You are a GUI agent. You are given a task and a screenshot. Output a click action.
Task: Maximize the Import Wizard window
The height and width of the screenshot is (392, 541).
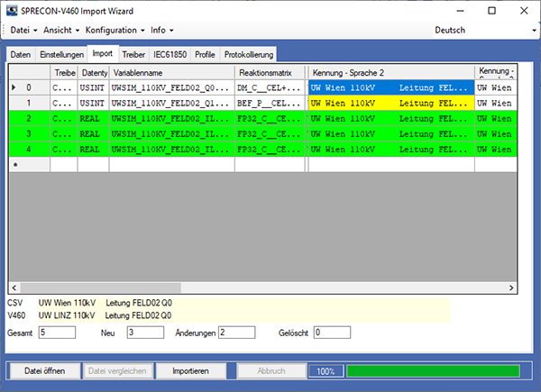coord(492,11)
